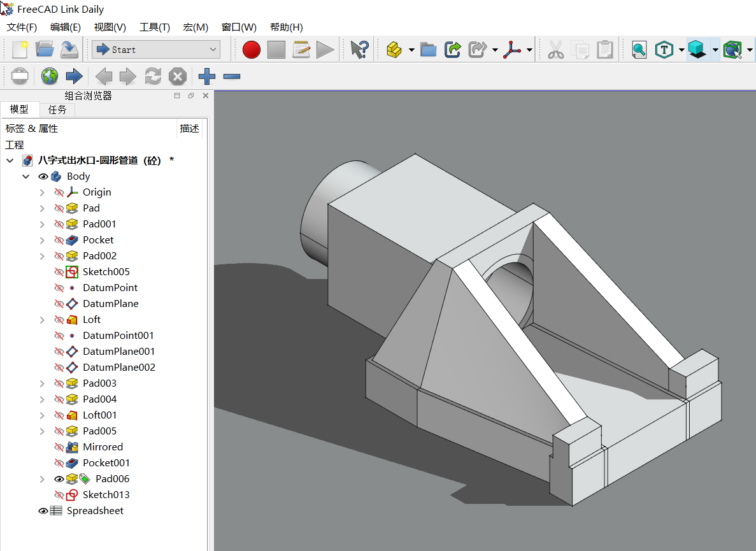The image size is (756, 551).
Task: Click the magnifier fit view icon
Action: pyautogui.click(x=639, y=50)
